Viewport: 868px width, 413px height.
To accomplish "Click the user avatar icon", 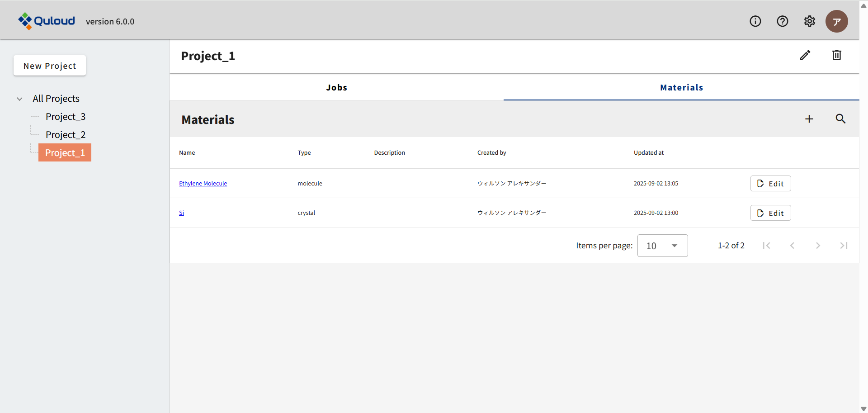I will pyautogui.click(x=836, y=21).
